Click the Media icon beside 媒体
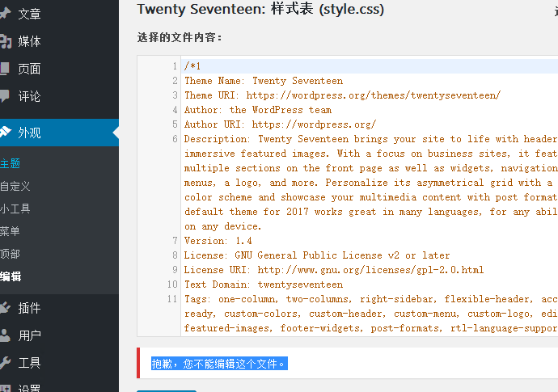Viewport: 558px width, 392px height. [6, 41]
